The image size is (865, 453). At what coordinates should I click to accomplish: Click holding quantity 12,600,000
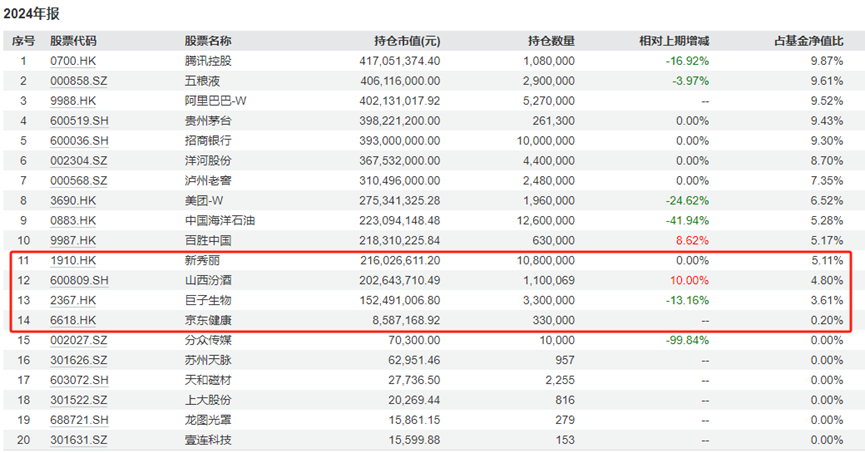tap(546, 221)
